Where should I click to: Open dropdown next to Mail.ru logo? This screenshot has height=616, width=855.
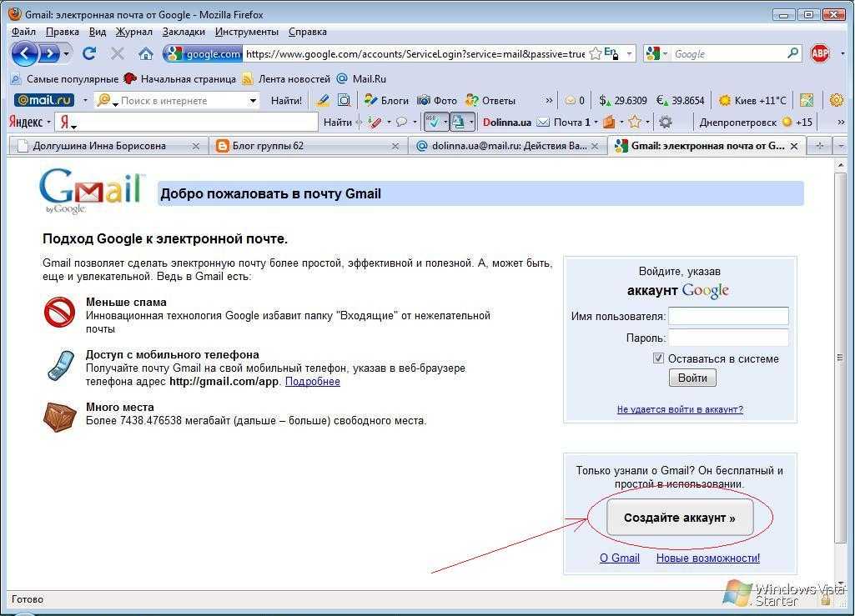click(x=85, y=100)
